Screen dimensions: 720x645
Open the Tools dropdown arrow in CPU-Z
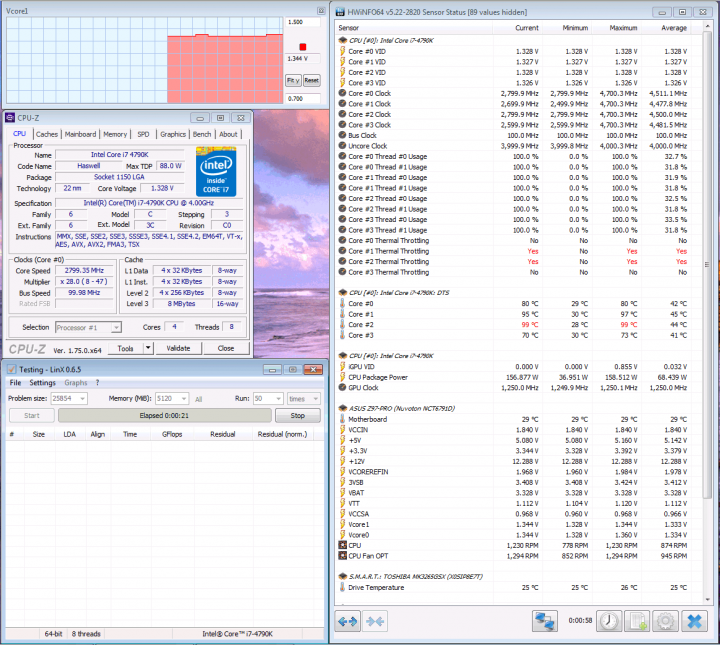148,348
